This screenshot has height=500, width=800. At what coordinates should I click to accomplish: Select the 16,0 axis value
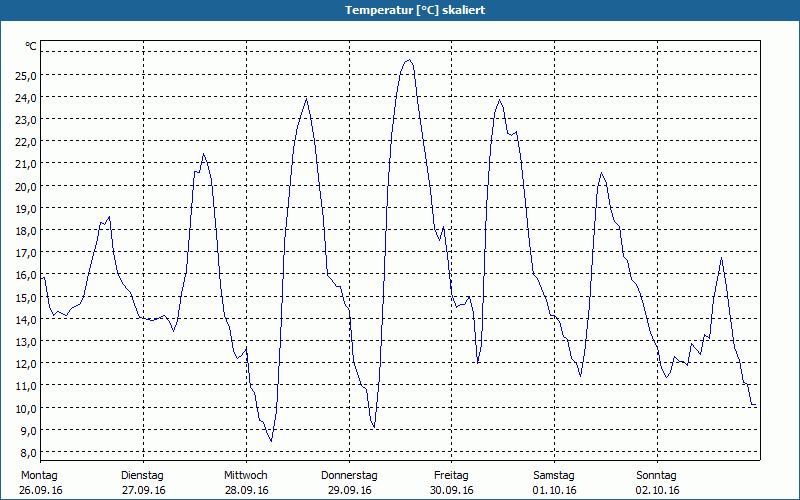click(26, 275)
